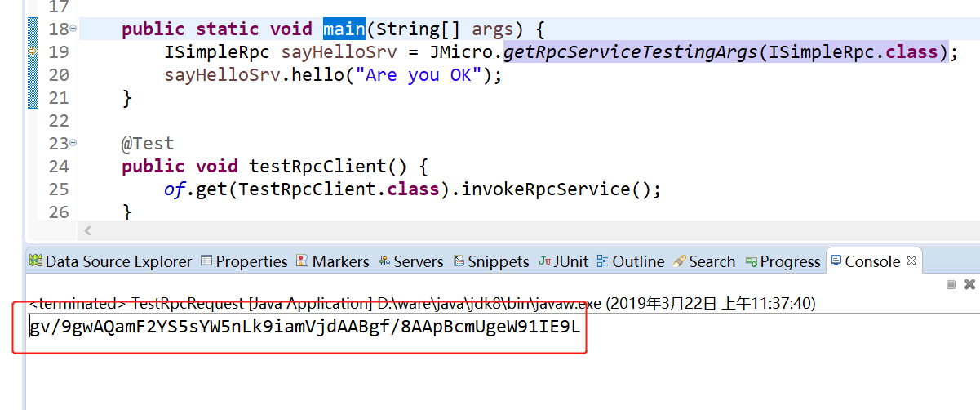This screenshot has width=980, height=410.
Task: Click sayHelloSrv variable on line 20
Action: [222, 75]
